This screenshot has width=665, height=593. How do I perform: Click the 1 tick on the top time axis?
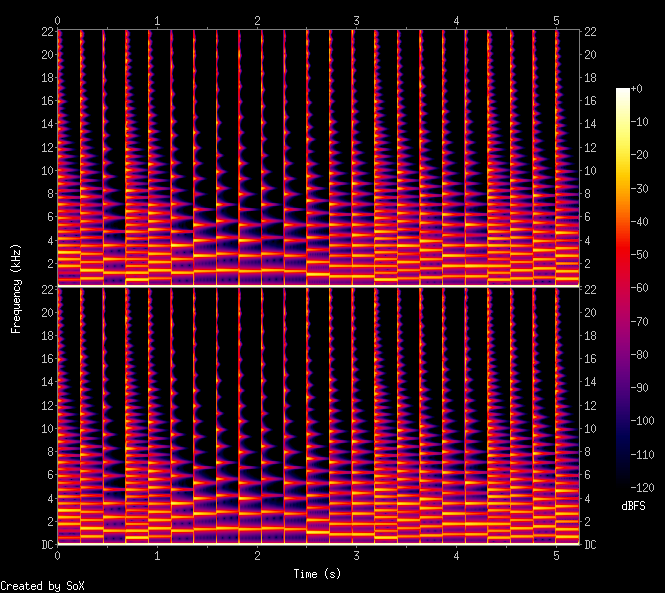tap(157, 20)
